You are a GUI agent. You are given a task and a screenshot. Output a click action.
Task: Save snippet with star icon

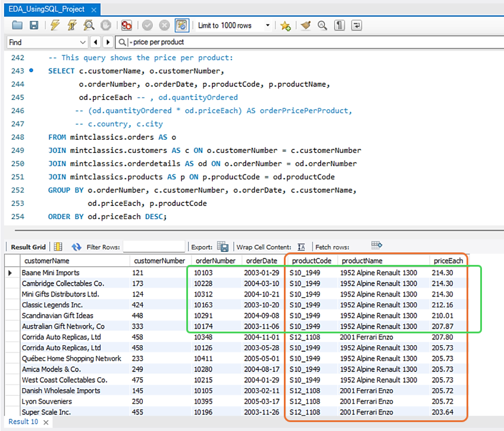(x=286, y=26)
